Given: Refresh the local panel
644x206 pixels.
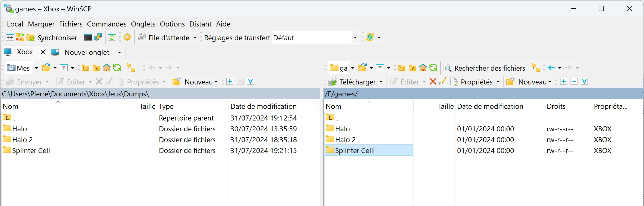Looking at the screenshot, I should pyautogui.click(x=117, y=68).
